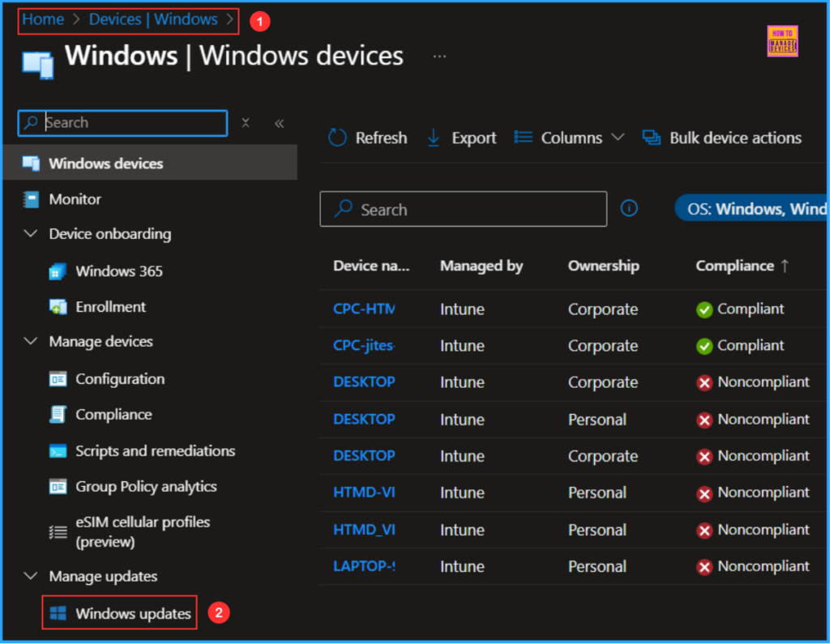
Task: Click the Home breadcrumb link
Action: click(x=42, y=19)
